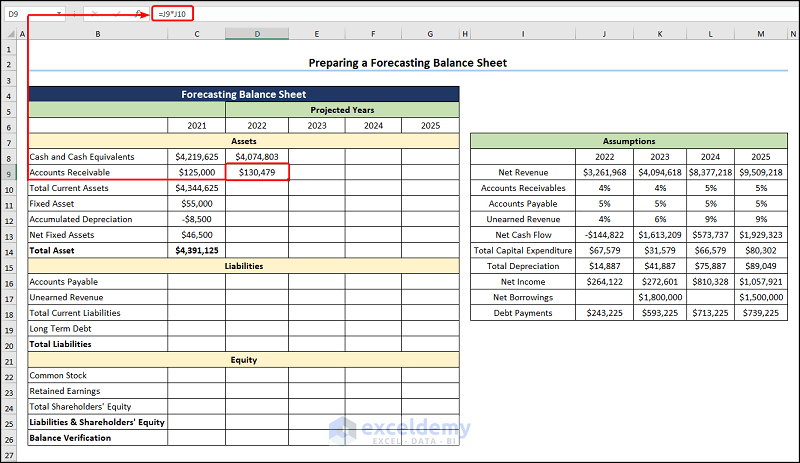The image size is (800, 463).
Task: Select row 26 header
Action: tap(9, 440)
